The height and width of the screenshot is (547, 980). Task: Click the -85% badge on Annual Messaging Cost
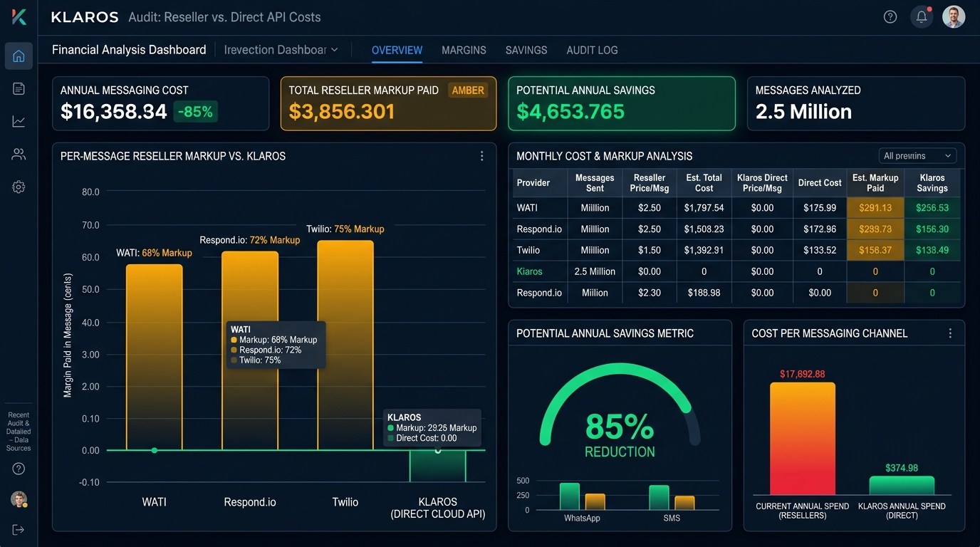coord(195,112)
